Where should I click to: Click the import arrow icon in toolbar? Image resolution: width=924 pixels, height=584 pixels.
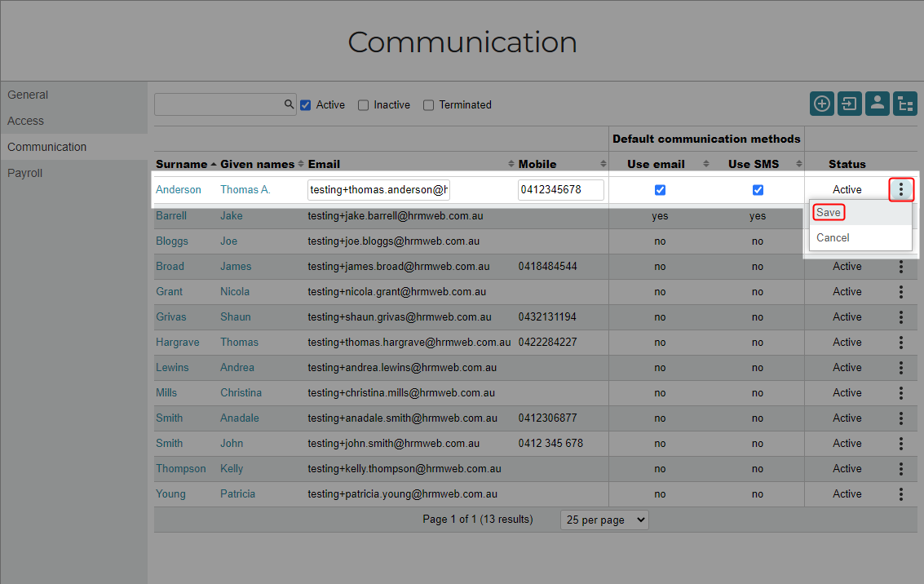pyautogui.click(x=849, y=104)
